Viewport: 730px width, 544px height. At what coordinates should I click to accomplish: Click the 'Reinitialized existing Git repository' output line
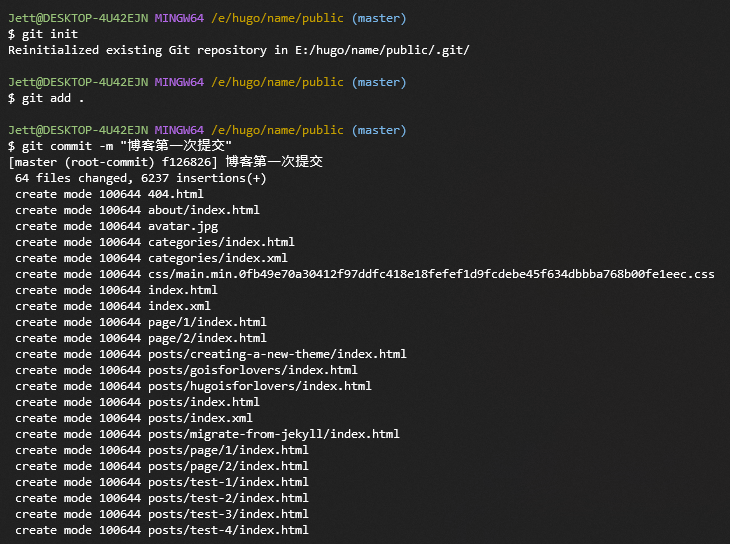[238, 50]
